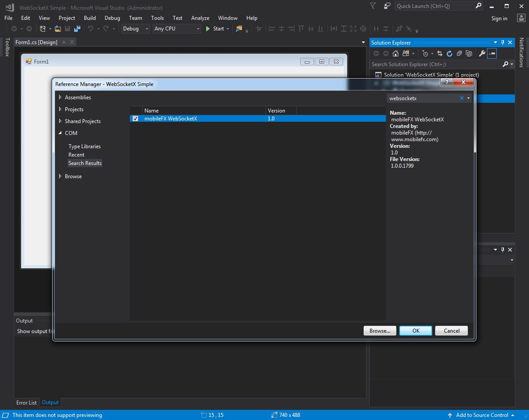Click Sync with Active Document icon

tap(440, 53)
